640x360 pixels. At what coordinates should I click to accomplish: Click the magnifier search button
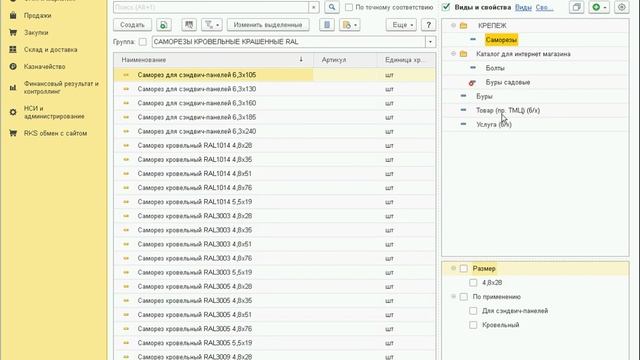click(x=332, y=7)
